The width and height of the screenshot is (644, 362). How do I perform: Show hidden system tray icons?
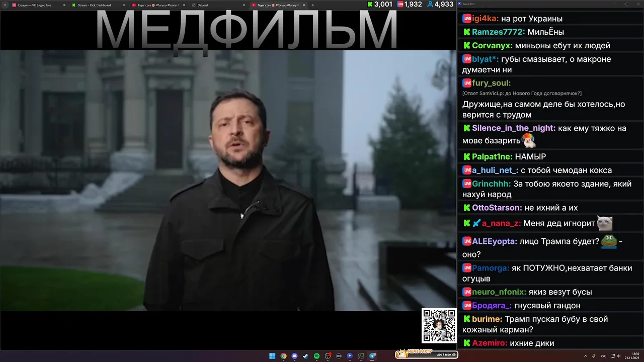[585, 356]
